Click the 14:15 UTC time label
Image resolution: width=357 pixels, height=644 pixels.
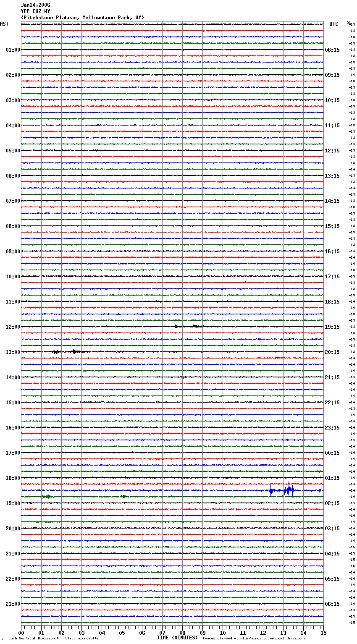(332, 201)
